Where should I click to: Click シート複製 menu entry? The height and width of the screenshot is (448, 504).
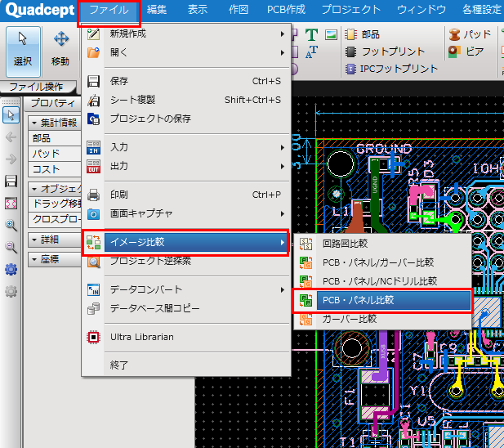coord(186,100)
